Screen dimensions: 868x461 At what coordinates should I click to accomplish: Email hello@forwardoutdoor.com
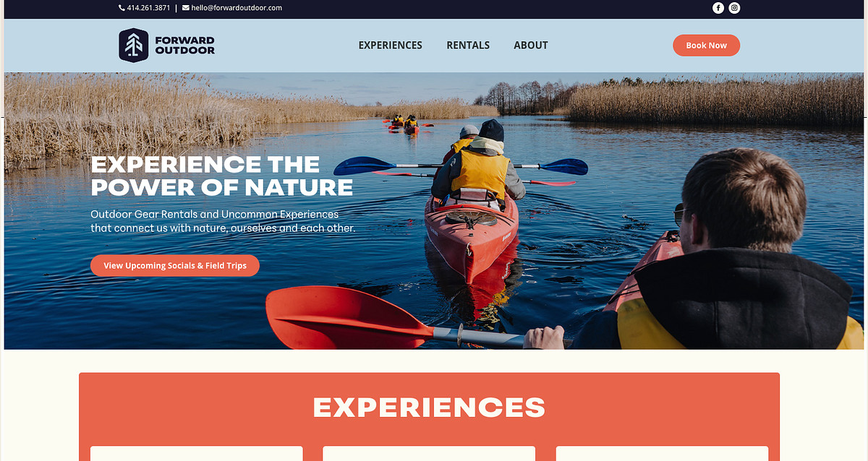click(x=237, y=8)
